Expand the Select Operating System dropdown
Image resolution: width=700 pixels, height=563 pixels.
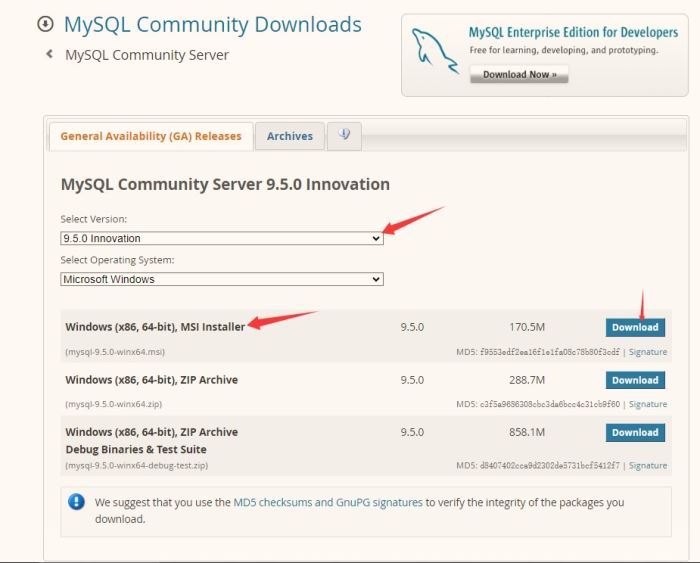point(221,279)
